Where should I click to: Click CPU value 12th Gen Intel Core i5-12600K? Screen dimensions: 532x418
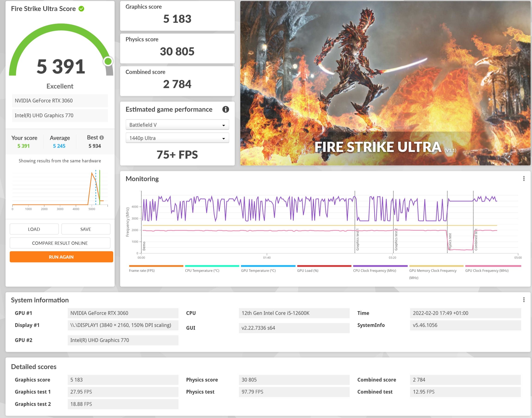pyautogui.click(x=294, y=313)
